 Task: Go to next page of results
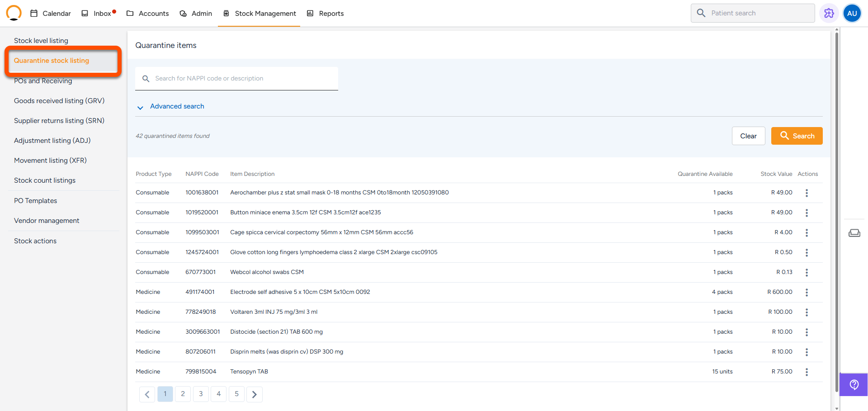tap(255, 394)
